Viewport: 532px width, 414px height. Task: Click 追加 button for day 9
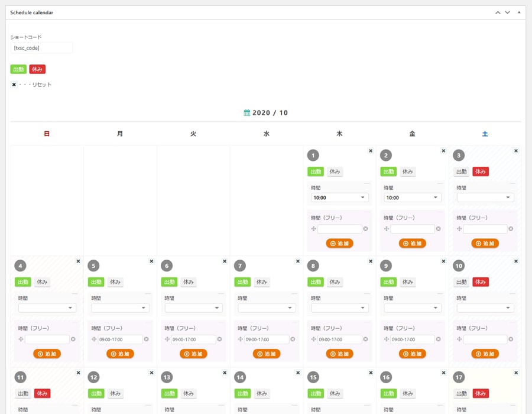tap(412, 354)
